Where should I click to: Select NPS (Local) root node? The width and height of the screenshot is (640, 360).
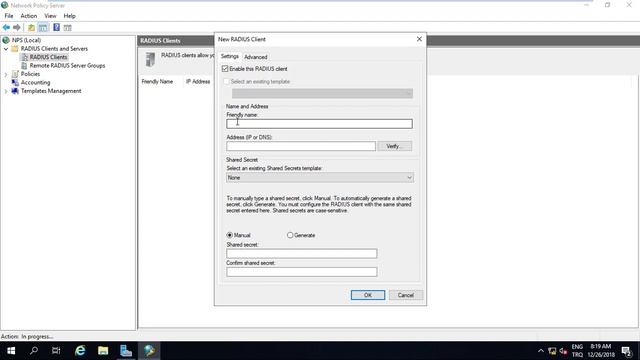27,40
